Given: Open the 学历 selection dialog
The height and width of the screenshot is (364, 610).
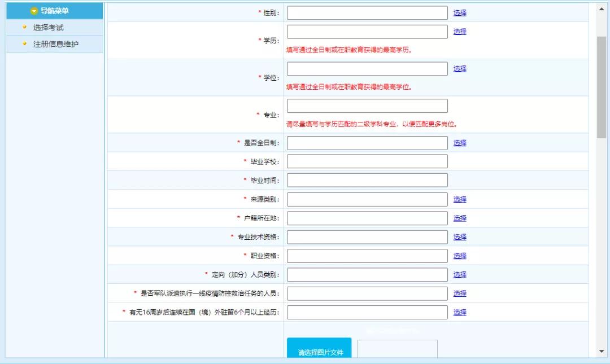Looking at the screenshot, I should pyautogui.click(x=459, y=32).
